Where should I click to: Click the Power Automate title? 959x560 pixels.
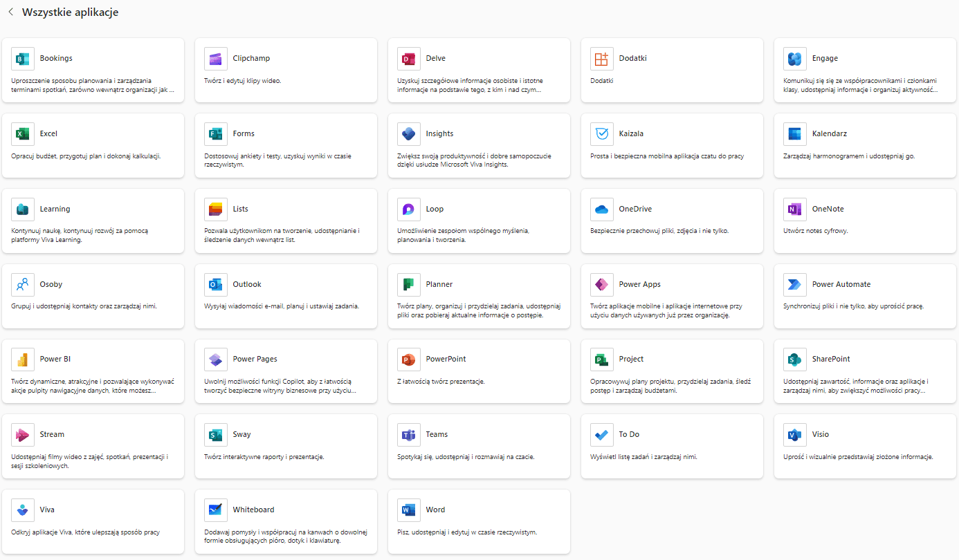point(841,284)
